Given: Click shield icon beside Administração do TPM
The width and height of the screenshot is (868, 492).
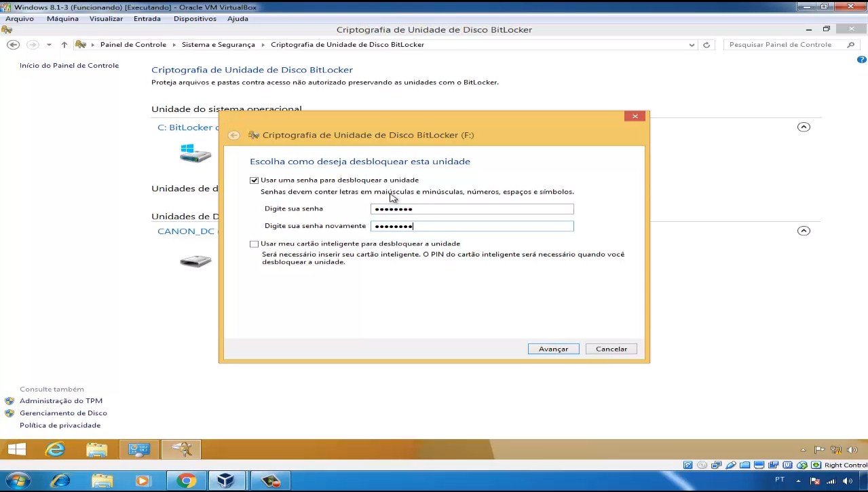Looking at the screenshot, I should tap(10, 401).
